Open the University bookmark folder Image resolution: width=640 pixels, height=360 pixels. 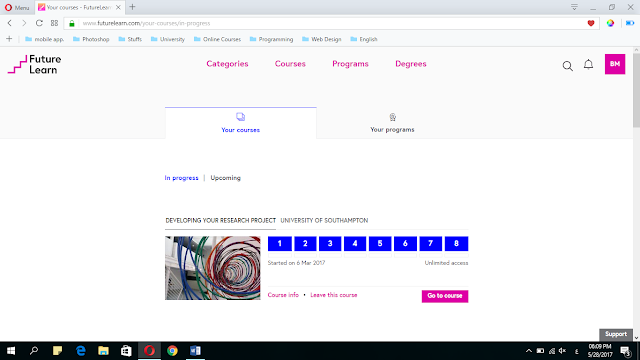point(168,39)
